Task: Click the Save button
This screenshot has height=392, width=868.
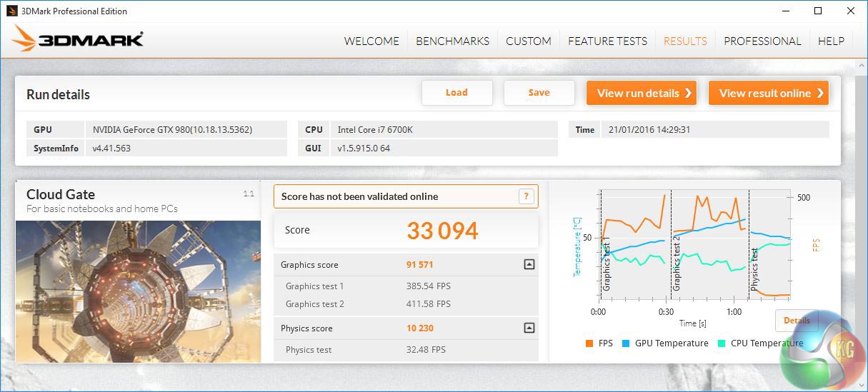Action: (x=539, y=93)
